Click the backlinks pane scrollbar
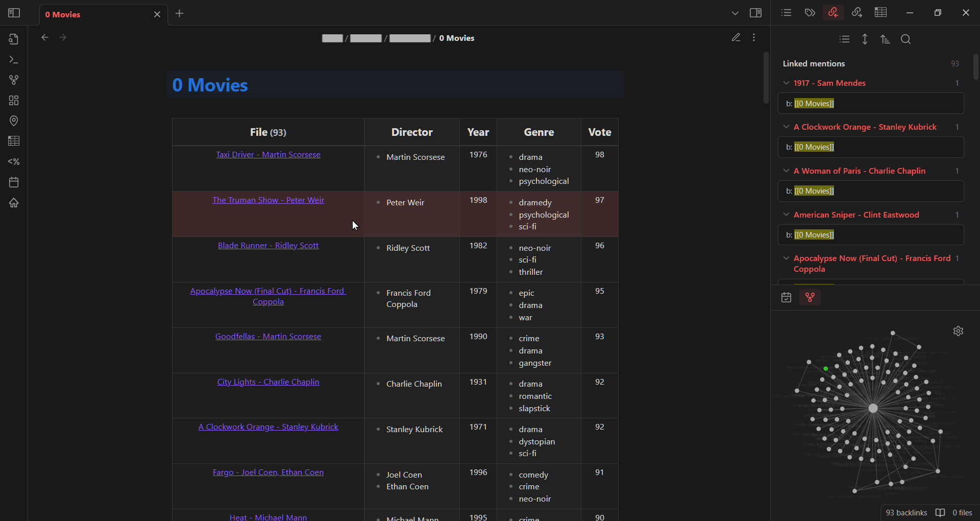The height and width of the screenshot is (521, 980). tap(976, 66)
